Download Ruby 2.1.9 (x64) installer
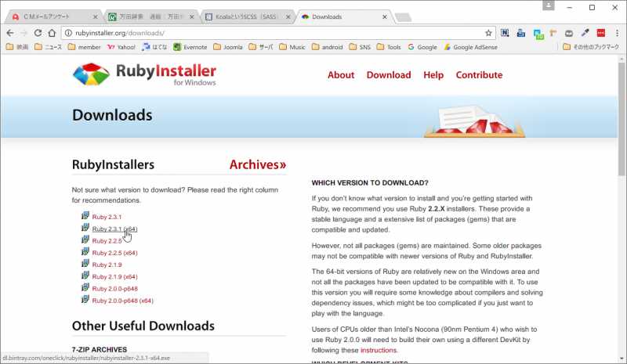This screenshot has height=364, width=627. pyautogui.click(x=114, y=277)
